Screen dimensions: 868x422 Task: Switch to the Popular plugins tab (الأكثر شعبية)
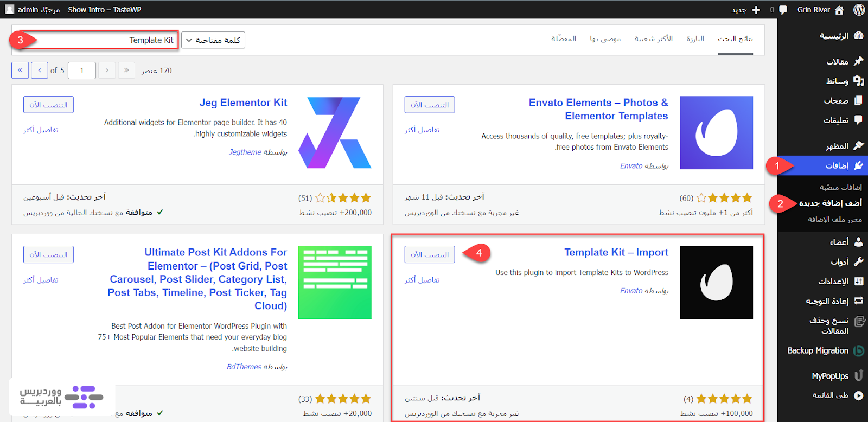point(653,39)
